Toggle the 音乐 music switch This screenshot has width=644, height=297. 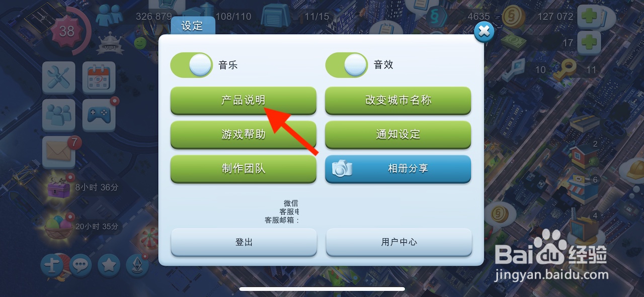coord(192,65)
